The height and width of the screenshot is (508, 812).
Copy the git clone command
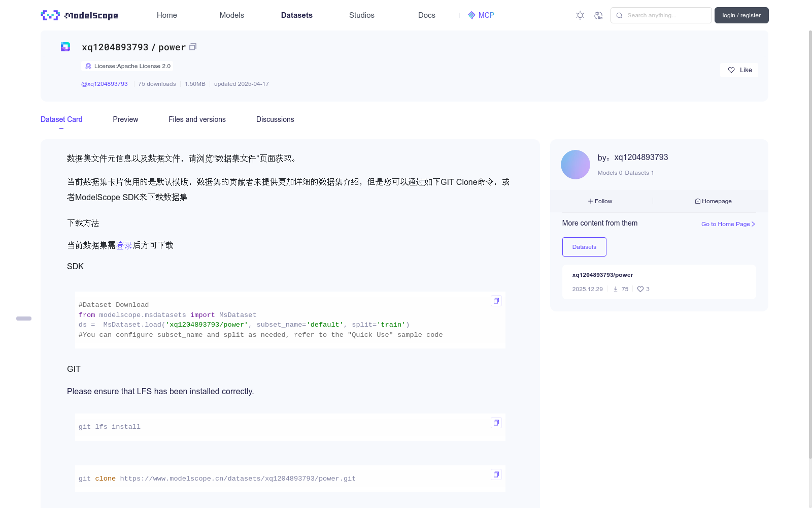click(496, 474)
